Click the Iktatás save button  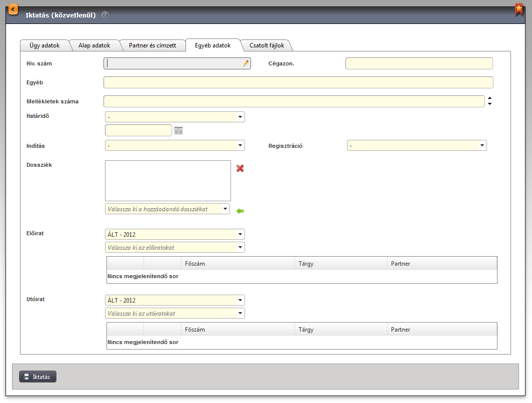[x=37, y=377]
